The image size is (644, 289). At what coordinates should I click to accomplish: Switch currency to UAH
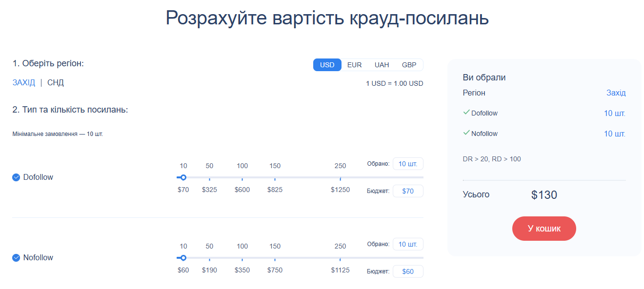tap(382, 64)
